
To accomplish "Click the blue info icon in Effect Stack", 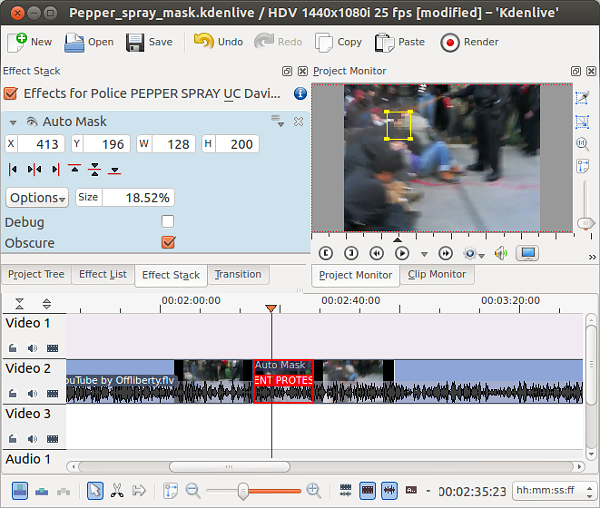I will tap(300, 94).
